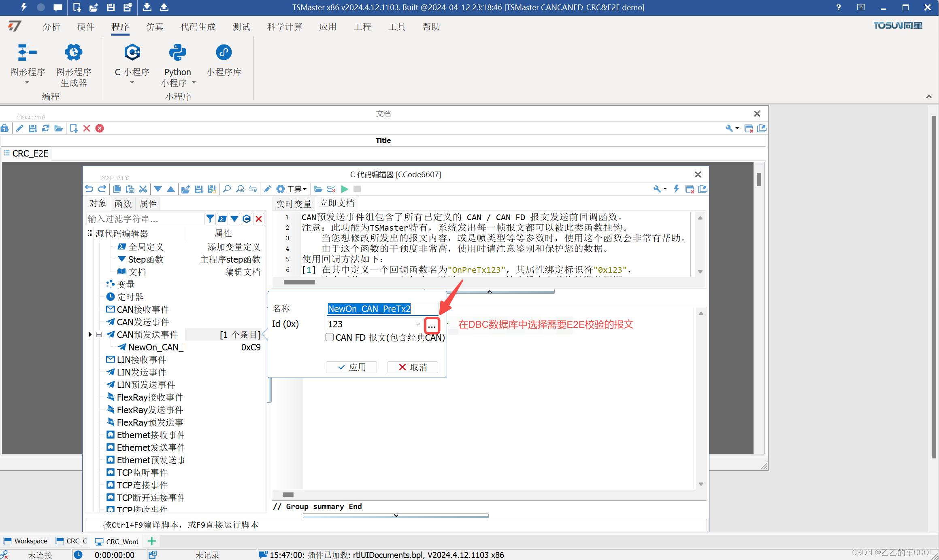Viewport: 939px width, 560px height.
Task: Click the red X clear filter icon
Action: [x=259, y=219]
